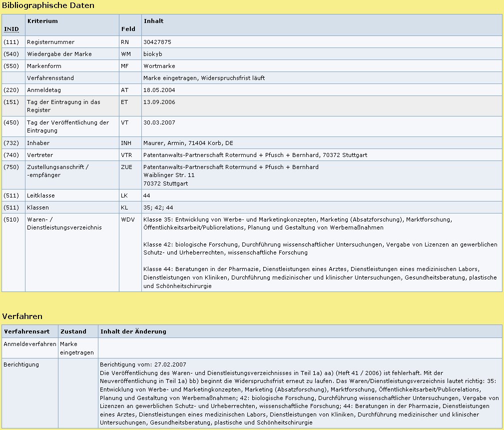Click the Vertreter row content
This screenshot has width=504, height=430.
pos(255,155)
